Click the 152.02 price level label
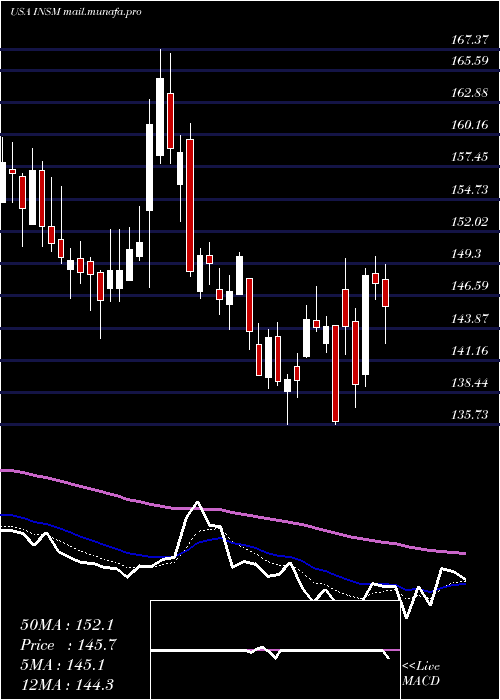This screenshot has height=700, width=500. pos(469,222)
